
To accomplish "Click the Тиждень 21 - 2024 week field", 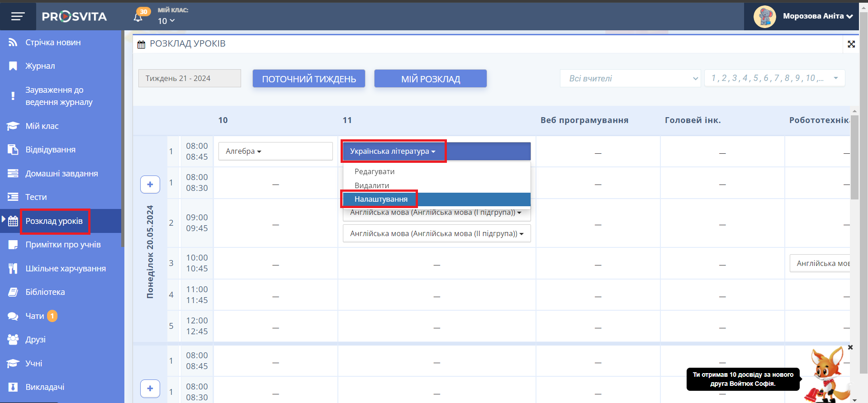I will click(x=190, y=78).
